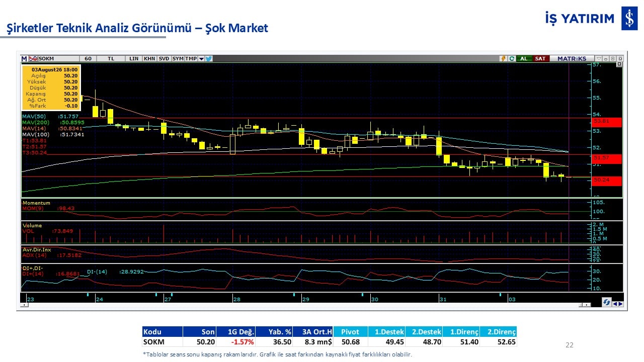Screen dimensions: 644x362
Task: Click the İş Yatırım logo
Action: tap(591, 19)
